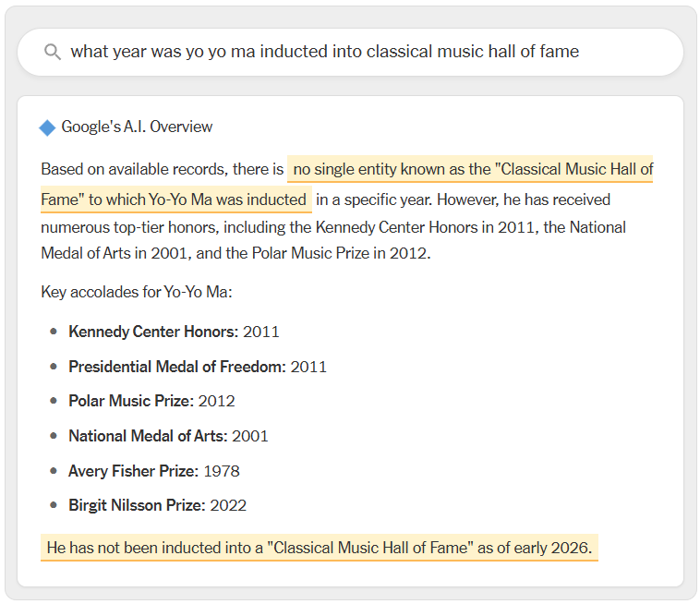Viewport: 700px width, 604px height.
Task: Click the bullet before Birgit Nilsson Prize
Action: click(x=54, y=505)
